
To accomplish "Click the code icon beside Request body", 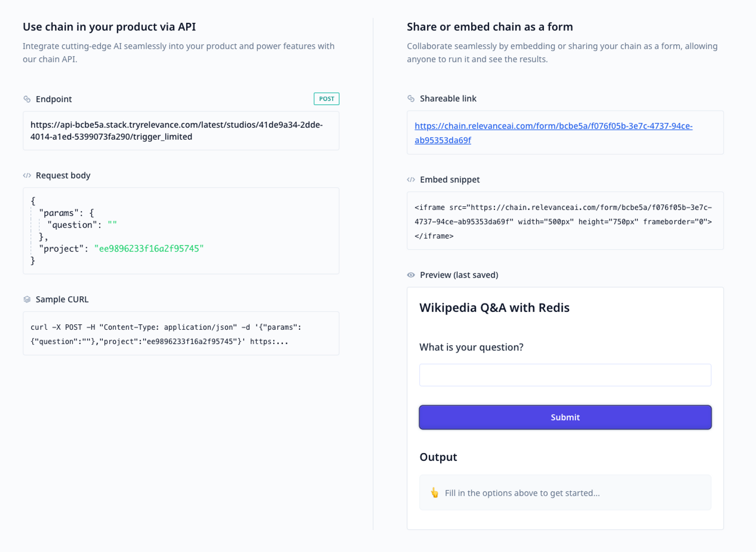I will [27, 175].
